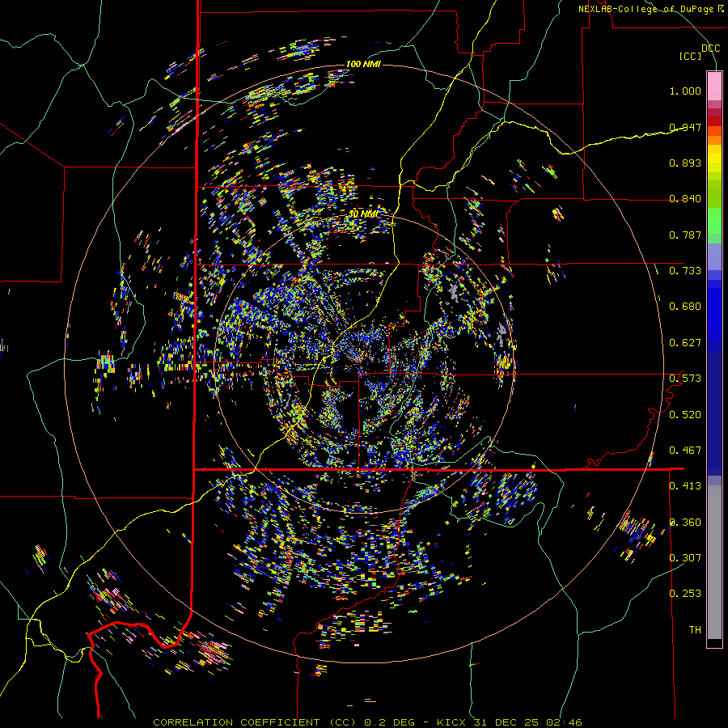Click the 0.893 scale value
Viewport: 728px width, 728px height.
pyautogui.click(x=685, y=163)
